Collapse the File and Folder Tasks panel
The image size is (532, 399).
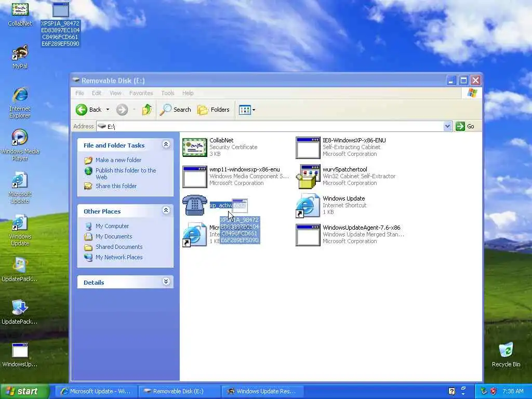(166, 144)
